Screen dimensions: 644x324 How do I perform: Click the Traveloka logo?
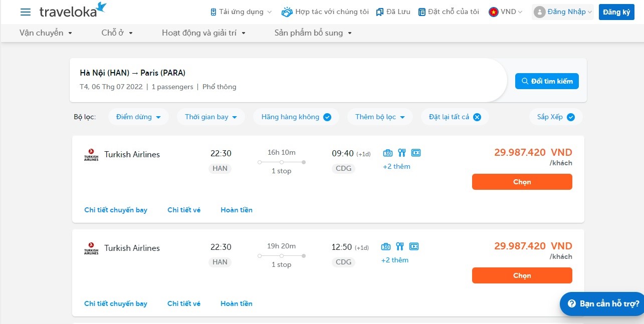pos(73,11)
